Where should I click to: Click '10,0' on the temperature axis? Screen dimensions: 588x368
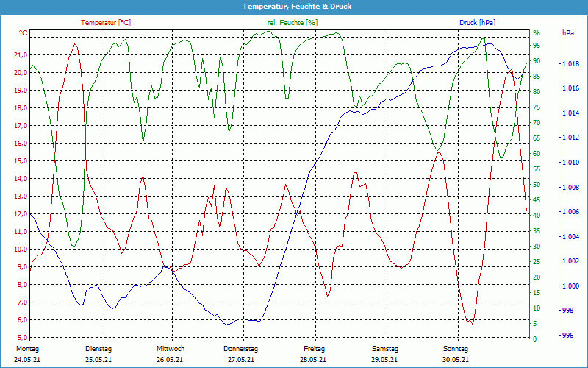[21, 250]
